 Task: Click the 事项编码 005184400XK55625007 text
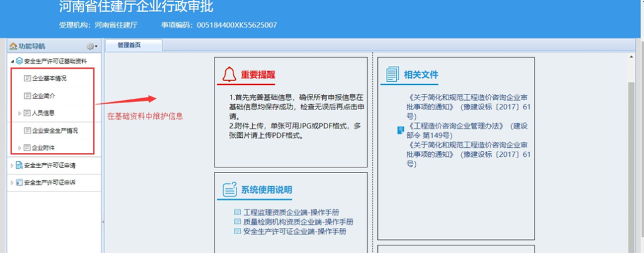[x=219, y=25]
